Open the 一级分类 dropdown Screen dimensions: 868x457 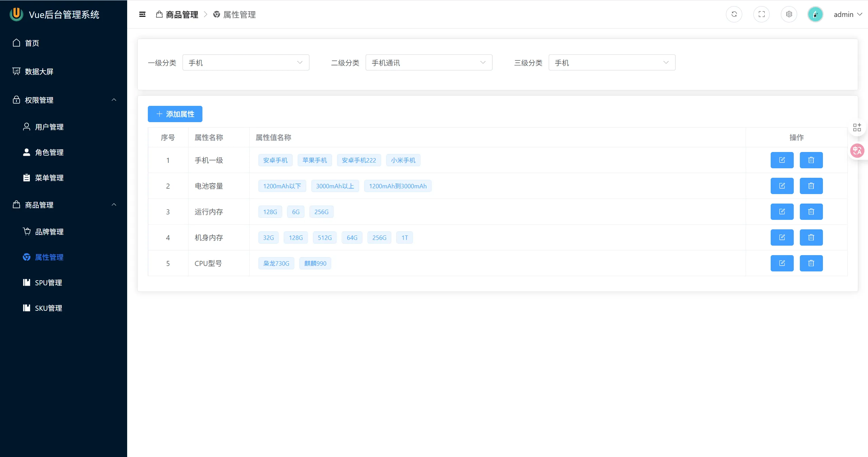pos(245,63)
